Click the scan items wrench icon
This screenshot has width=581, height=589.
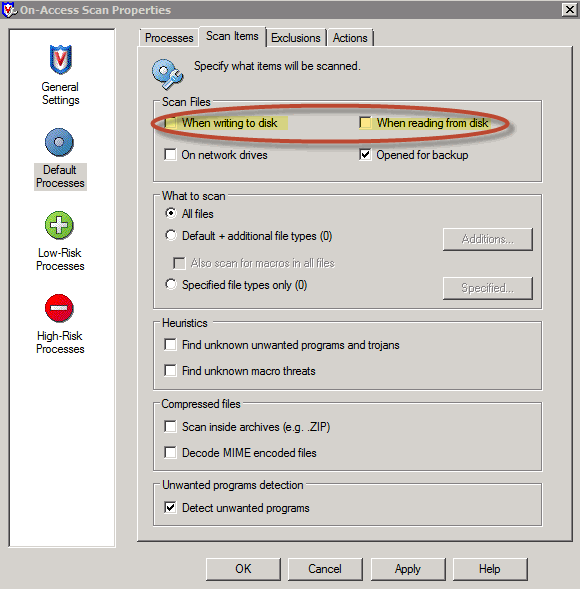[168, 74]
